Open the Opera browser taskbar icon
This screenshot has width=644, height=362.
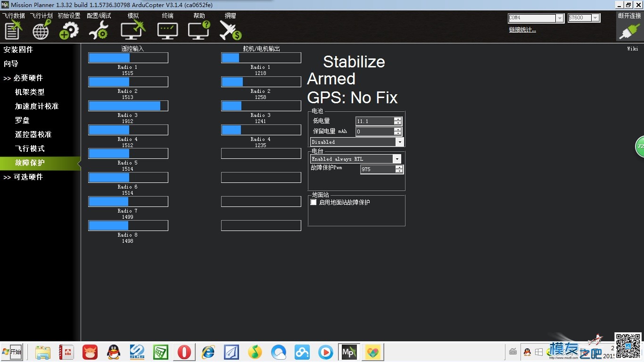184,352
